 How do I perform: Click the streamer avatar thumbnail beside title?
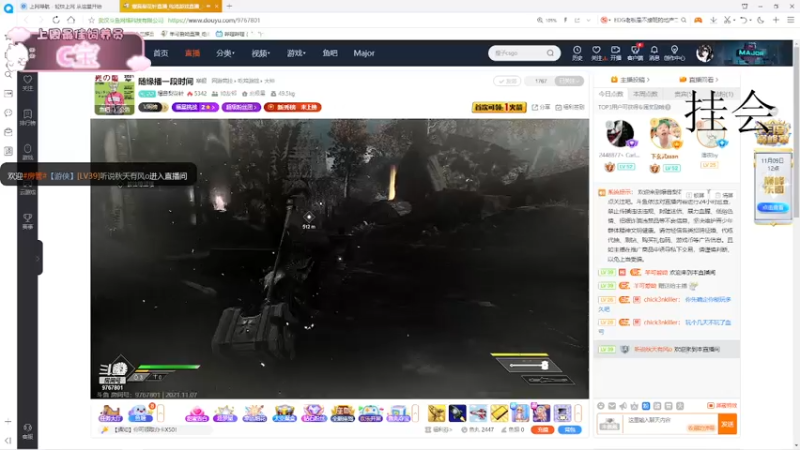tap(114, 94)
